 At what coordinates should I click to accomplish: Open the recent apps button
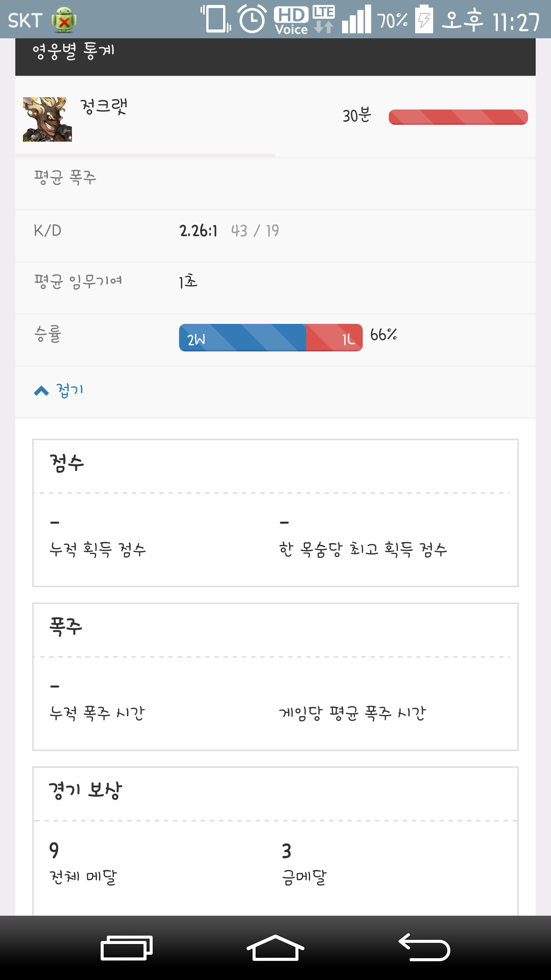click(126, 948)
